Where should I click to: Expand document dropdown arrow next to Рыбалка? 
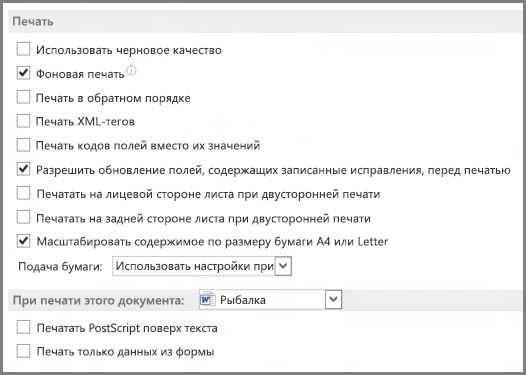(x=333, y=299)
